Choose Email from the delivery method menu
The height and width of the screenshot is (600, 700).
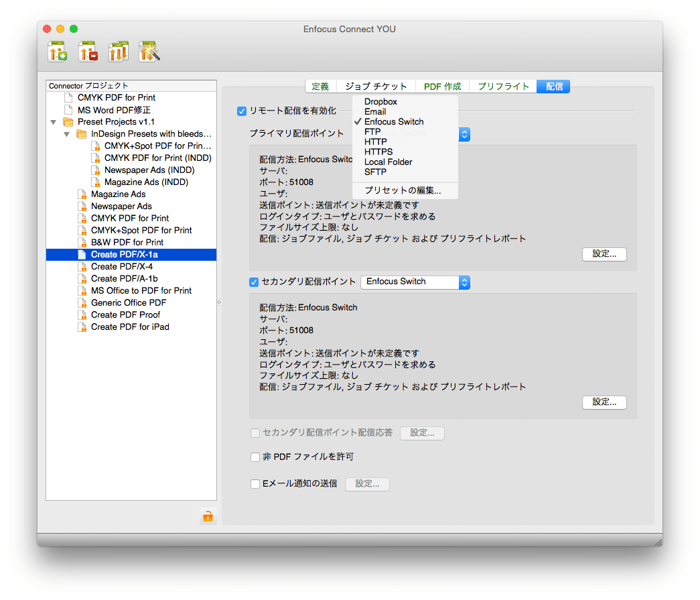click(x=405, y=112)
